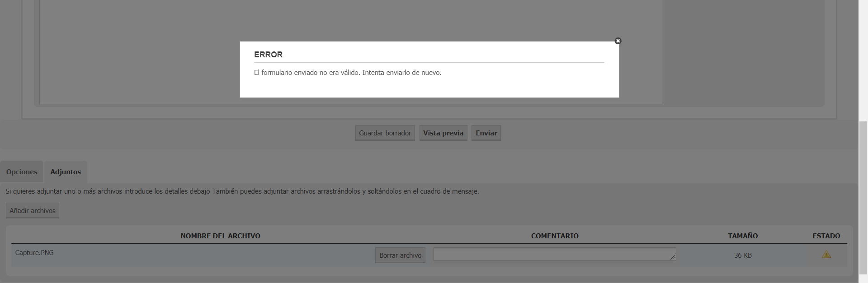Submit the form with Enviar
868x283 pixels.
coord(486,133)
